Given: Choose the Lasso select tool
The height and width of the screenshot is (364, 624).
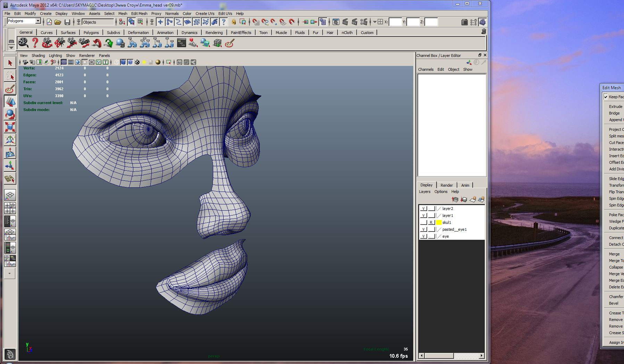Looking at the screenshot, I should point(10,76).
